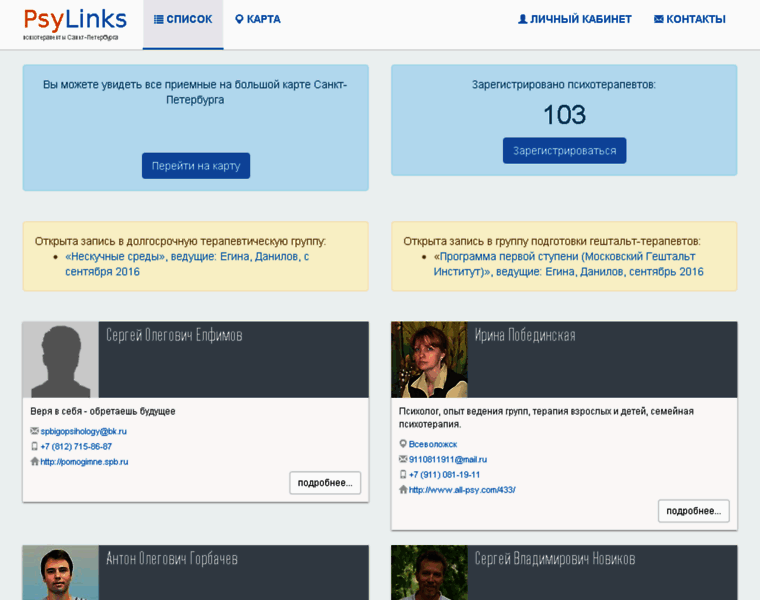Click the 9110811911@mail.ru email address
This screenshot has width=760, height=600.
coord(448,459)
